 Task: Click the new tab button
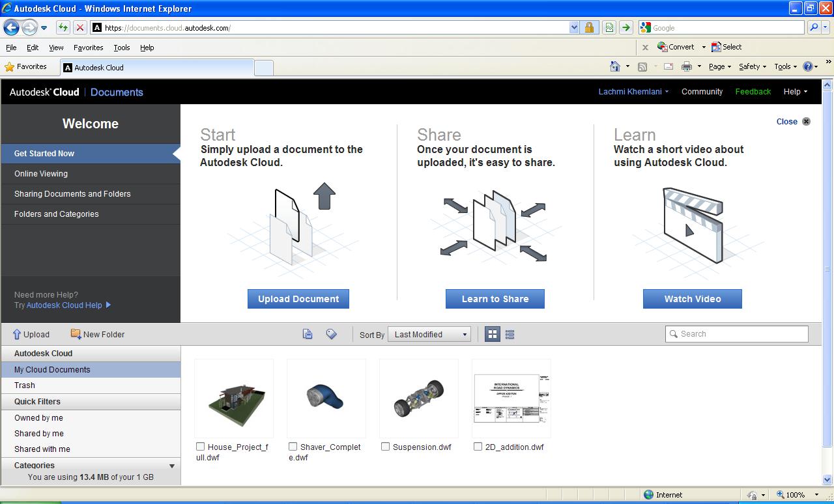click(x=263, y=68)
